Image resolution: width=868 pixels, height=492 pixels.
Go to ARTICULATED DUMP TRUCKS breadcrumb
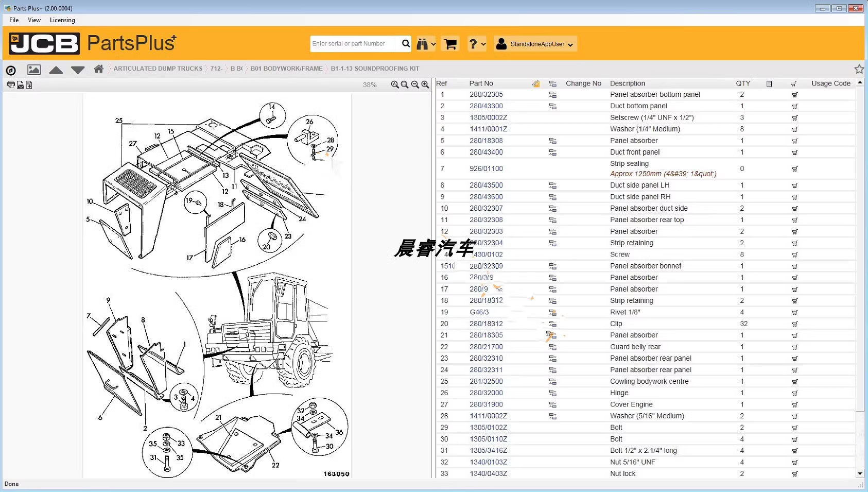point(158,69)
